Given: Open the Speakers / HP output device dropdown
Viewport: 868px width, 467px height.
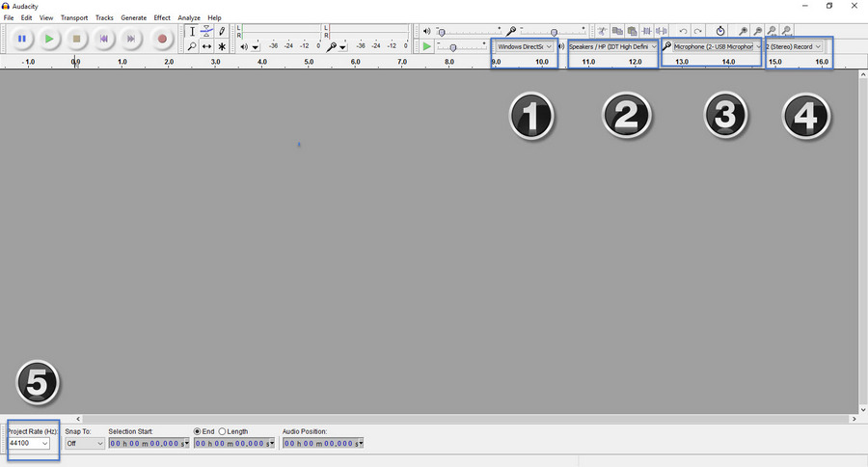Looking at the screenshot, I should pos(612,46).
